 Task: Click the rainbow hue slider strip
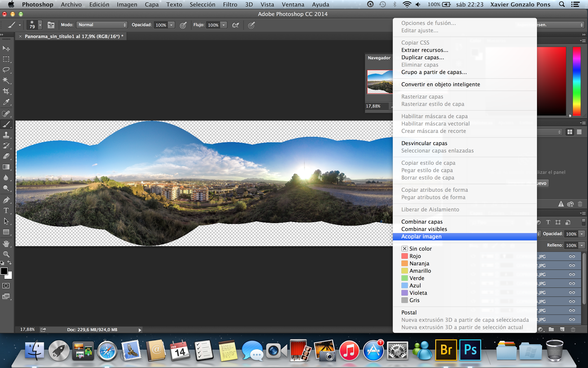point(577,81)
